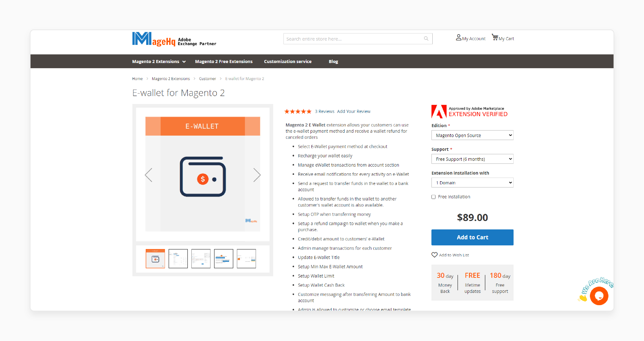Click Add Your Review link
The height and width of the screenshot is (341, 644).
354,111
